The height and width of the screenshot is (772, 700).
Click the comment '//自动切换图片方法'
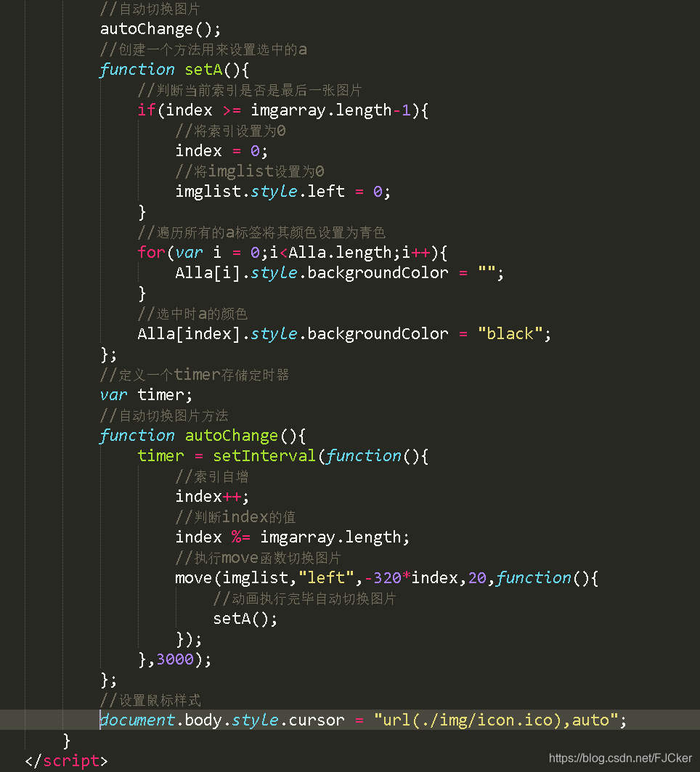point(164,415)
